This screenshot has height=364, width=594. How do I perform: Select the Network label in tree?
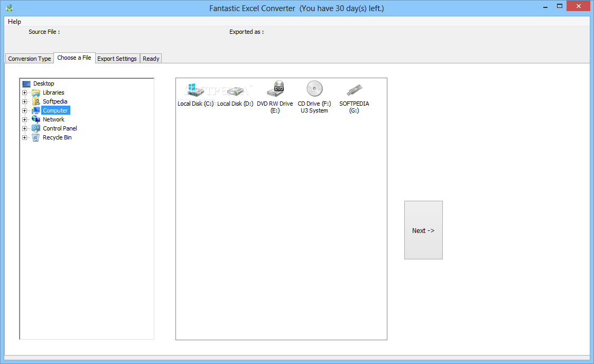click(53, 120)
